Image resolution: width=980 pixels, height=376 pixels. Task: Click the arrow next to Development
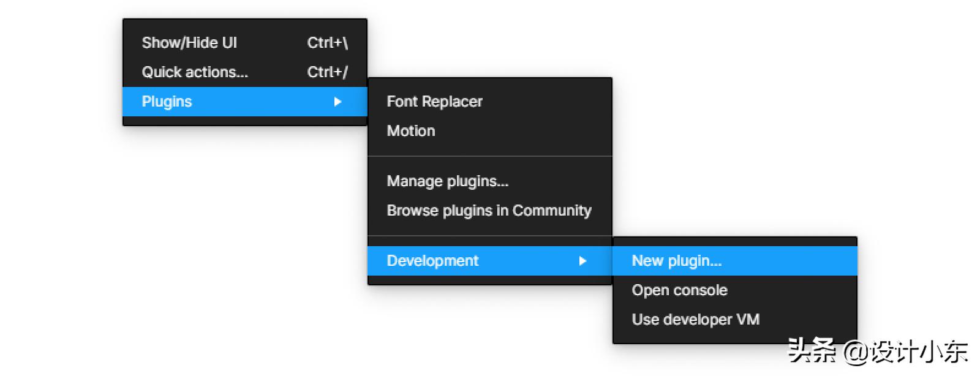[x=582, y=261]
